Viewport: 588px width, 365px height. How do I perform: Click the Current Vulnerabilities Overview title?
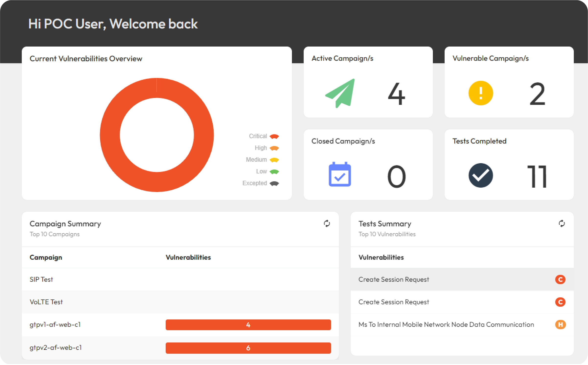pos(86,59)
